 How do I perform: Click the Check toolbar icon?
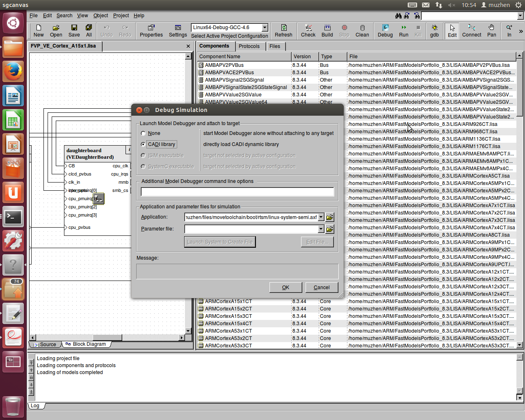point(308,30)
